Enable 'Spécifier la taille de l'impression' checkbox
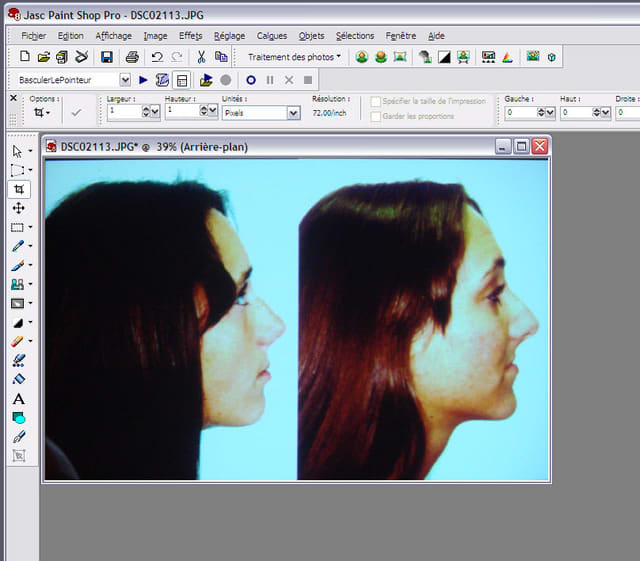 (x=376, y=101)
